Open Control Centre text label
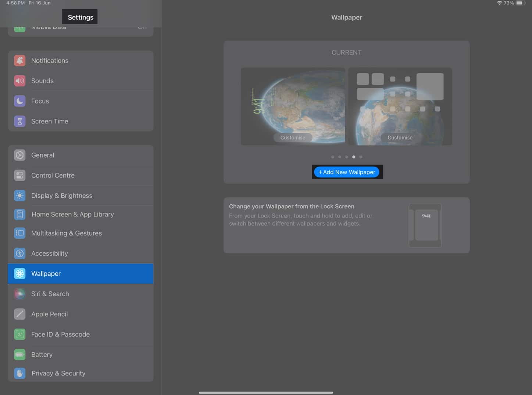Image resolution: width=532 pixels, height=395 pixels. 53,175
